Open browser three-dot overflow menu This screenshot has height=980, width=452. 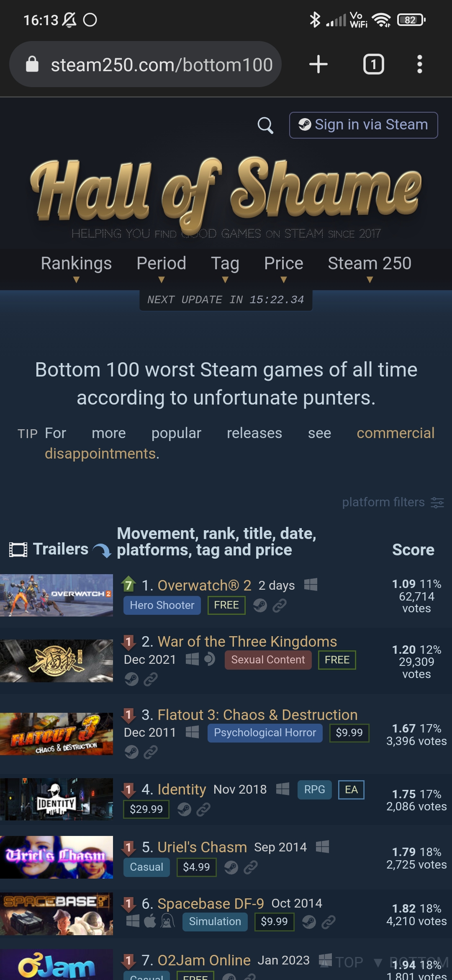tap(419, 64)
